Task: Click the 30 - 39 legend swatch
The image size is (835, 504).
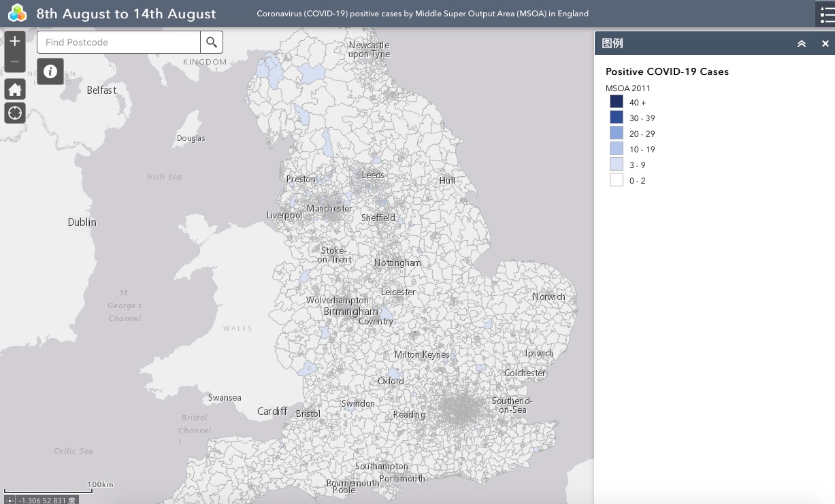Action: [x=617, y=118]
